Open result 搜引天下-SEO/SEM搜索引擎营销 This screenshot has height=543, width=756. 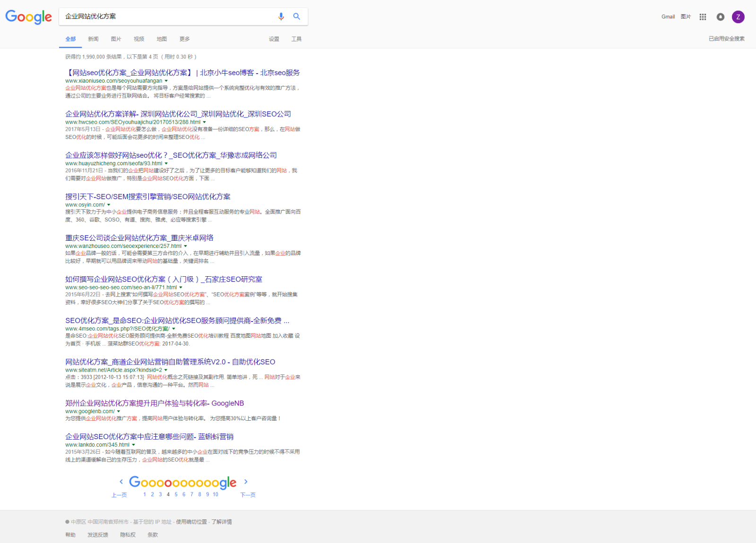pyautogui.click(x=148, y=197)
